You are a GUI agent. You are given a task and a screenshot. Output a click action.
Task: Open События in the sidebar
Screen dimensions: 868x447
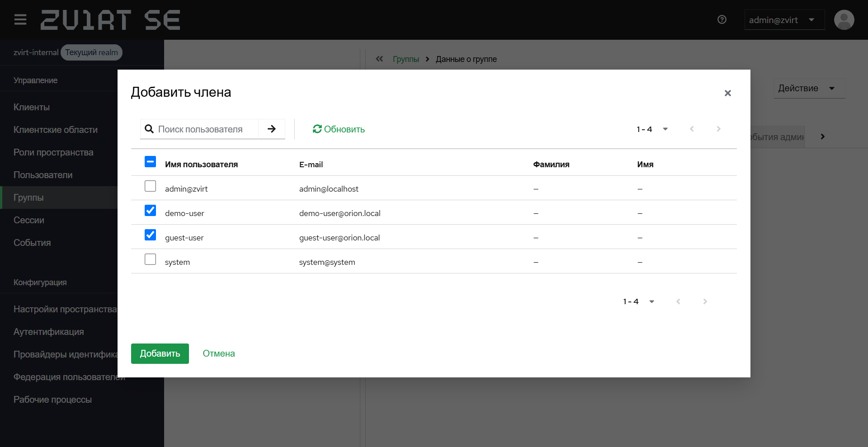tap(32, 243)
